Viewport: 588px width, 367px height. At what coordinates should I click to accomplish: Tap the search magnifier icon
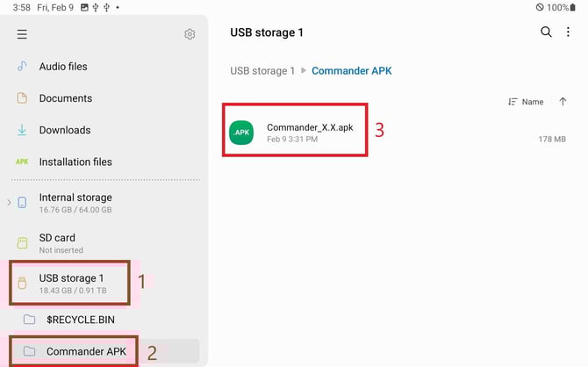click(x=546, y=32)
